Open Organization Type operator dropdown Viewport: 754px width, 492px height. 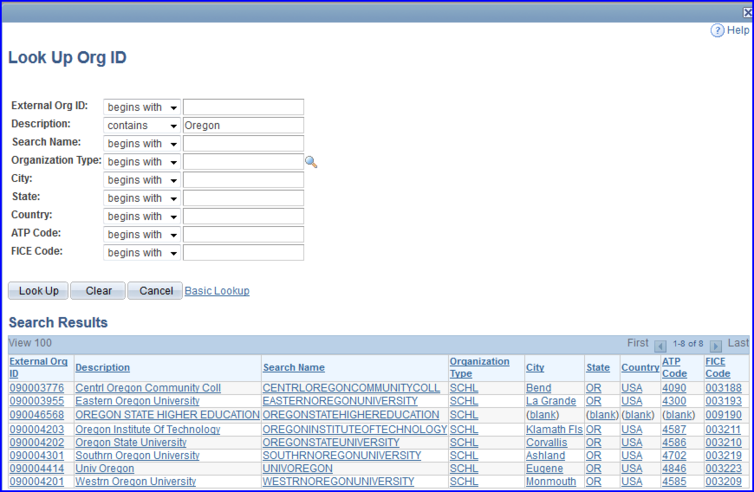[x=142, y=162]
